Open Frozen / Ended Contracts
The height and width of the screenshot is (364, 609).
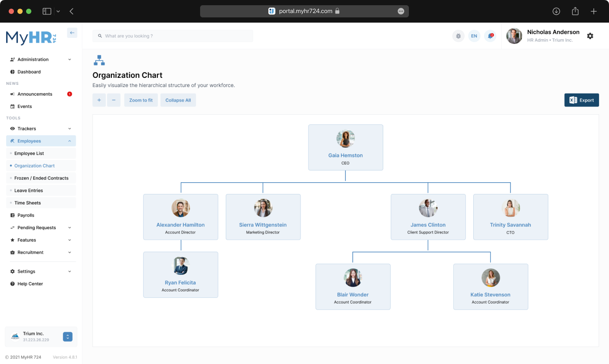click(x=41, y=178)
